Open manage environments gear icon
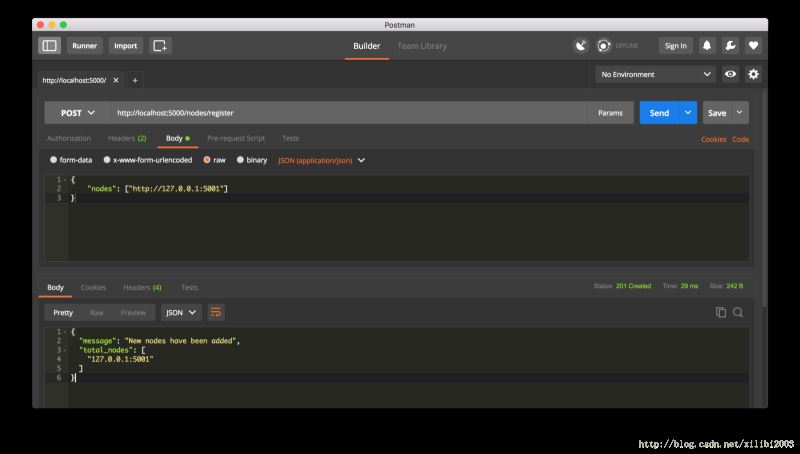This screenshot has width=800, height=454. [x=753, y=74]
